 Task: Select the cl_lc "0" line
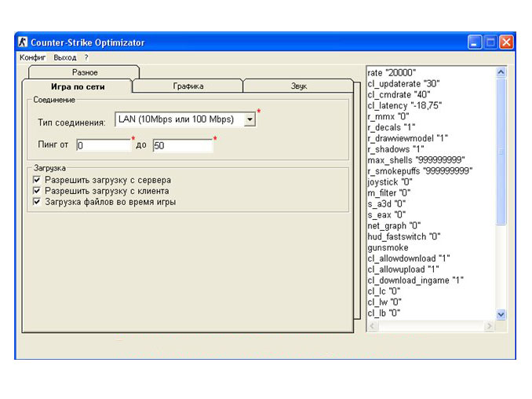pos(384,291)
